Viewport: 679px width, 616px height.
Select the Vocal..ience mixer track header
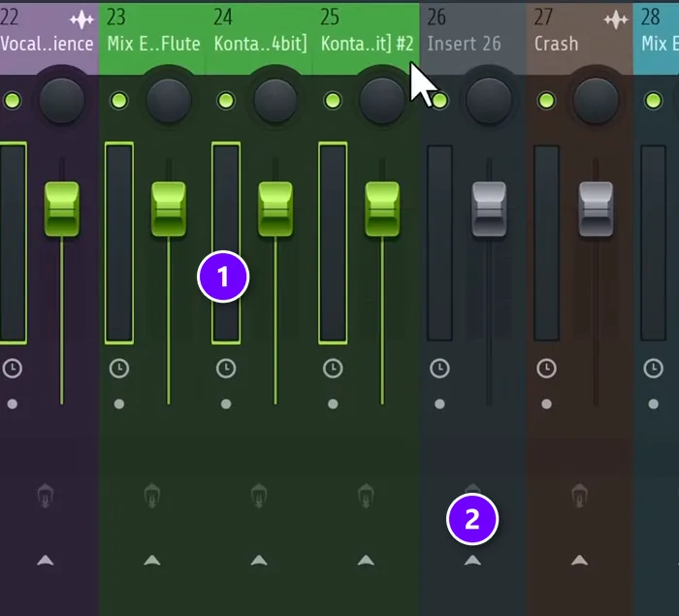48,38
